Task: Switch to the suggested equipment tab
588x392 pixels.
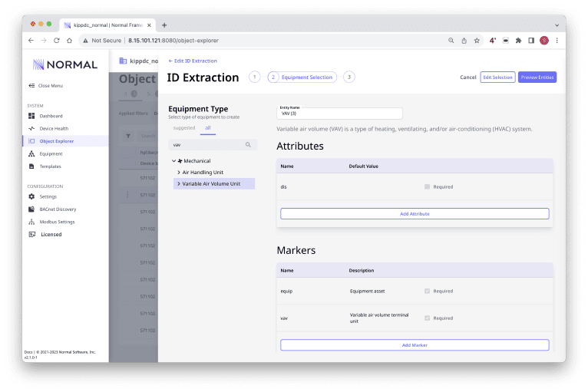Action: click(184, 127)
